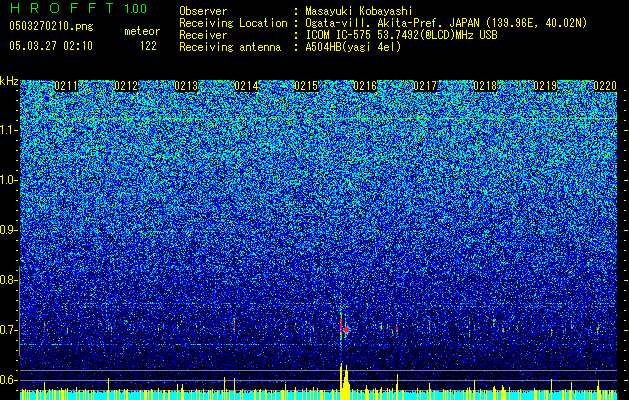The image size is (629, 400).
Task: Click the 0.8 kHz axis label
Action: point(8,280)
